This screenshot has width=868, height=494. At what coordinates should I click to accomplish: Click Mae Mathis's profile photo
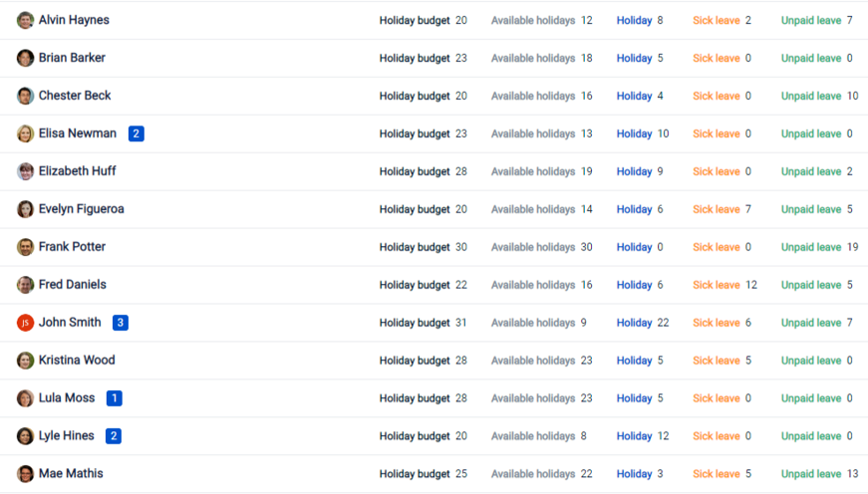[x=25, y=474]
